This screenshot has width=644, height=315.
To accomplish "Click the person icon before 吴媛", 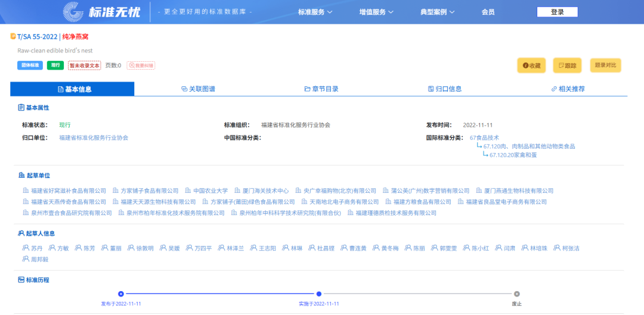I will pyautogui.click(x=163, y=248).
